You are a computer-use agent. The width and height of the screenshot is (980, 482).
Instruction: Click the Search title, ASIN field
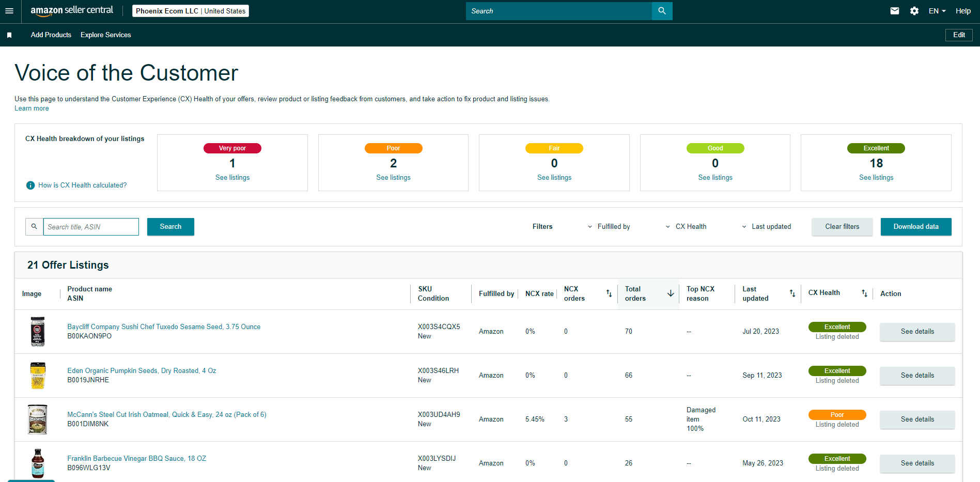(91, 227)
